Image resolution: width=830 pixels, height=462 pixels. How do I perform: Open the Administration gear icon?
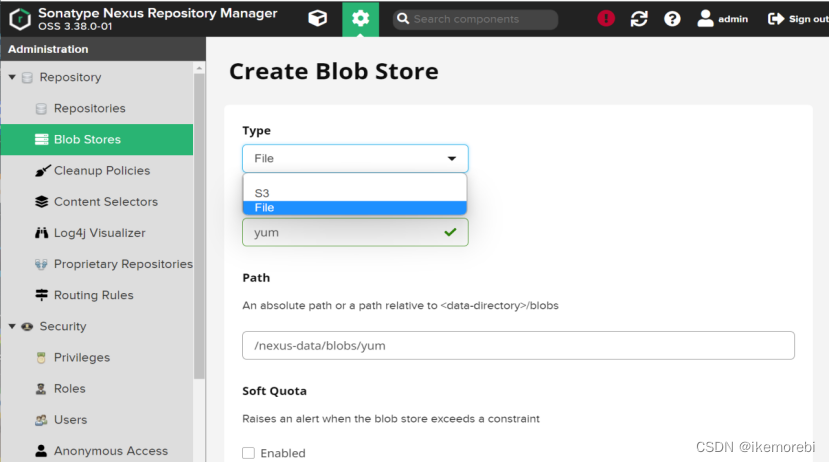click(360, 19)
